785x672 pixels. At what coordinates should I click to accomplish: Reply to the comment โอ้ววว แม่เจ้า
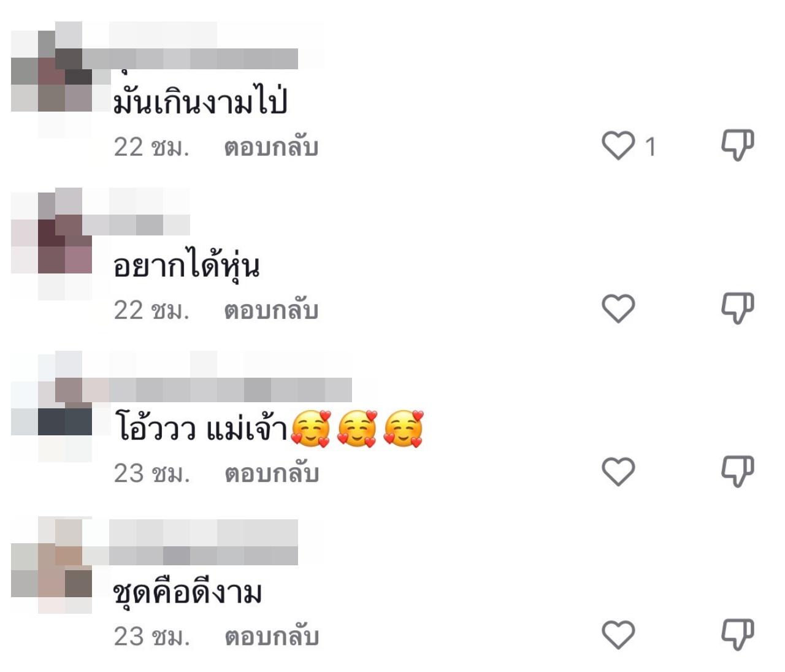tap(272, 473)
